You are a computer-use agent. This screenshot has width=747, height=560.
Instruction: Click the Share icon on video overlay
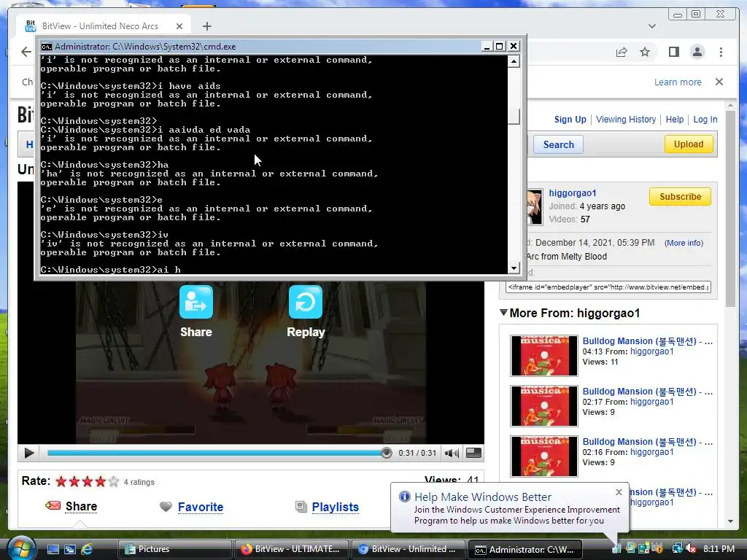point(196,302)
